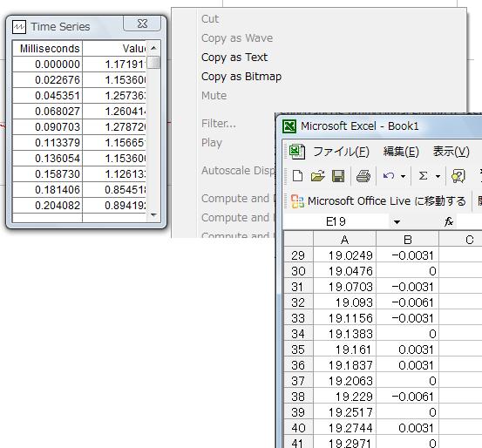The width and height of the screenshot is (482, 448).
Task: Click Time Series cell 0.068027
Action: click(48, 112)
